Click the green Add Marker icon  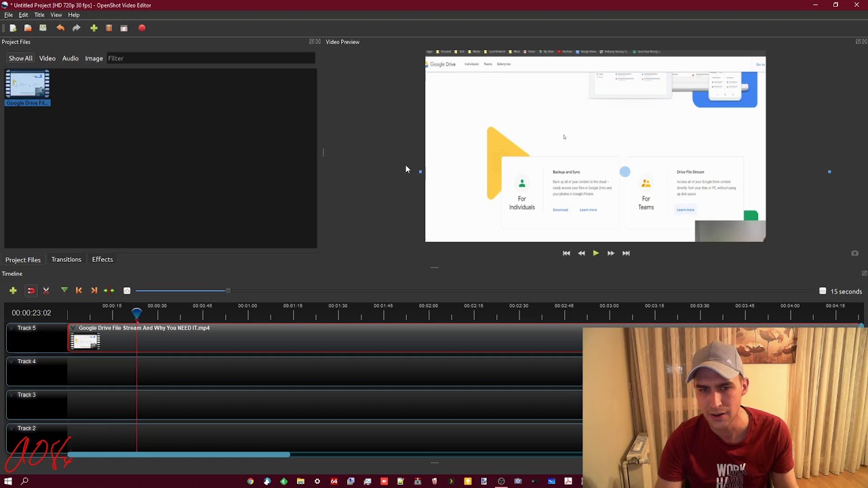pyautogui.click(x=64, y=290)
